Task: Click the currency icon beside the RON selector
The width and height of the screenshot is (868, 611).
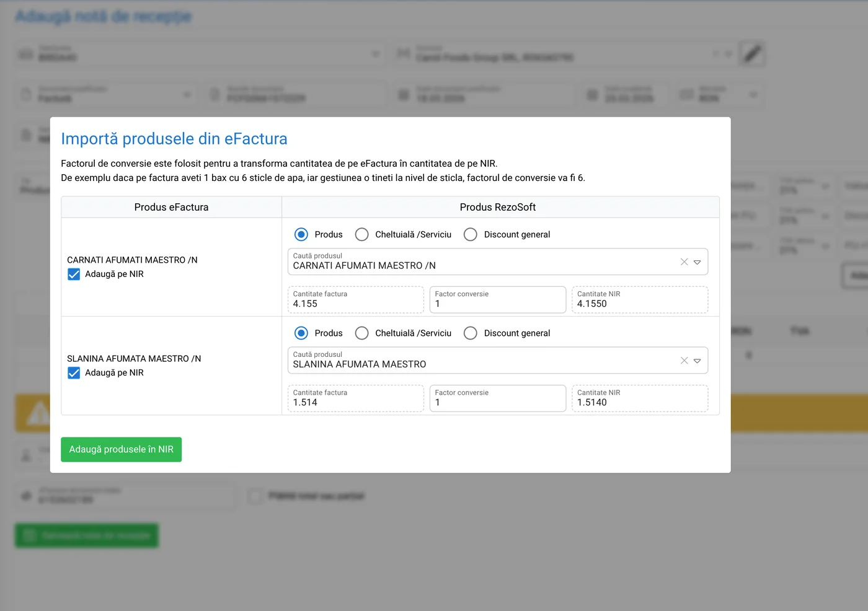Action: point(686,94)
